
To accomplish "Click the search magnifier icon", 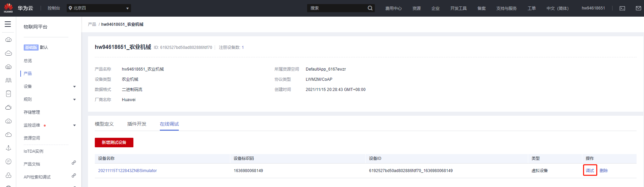I will point(370,8).
